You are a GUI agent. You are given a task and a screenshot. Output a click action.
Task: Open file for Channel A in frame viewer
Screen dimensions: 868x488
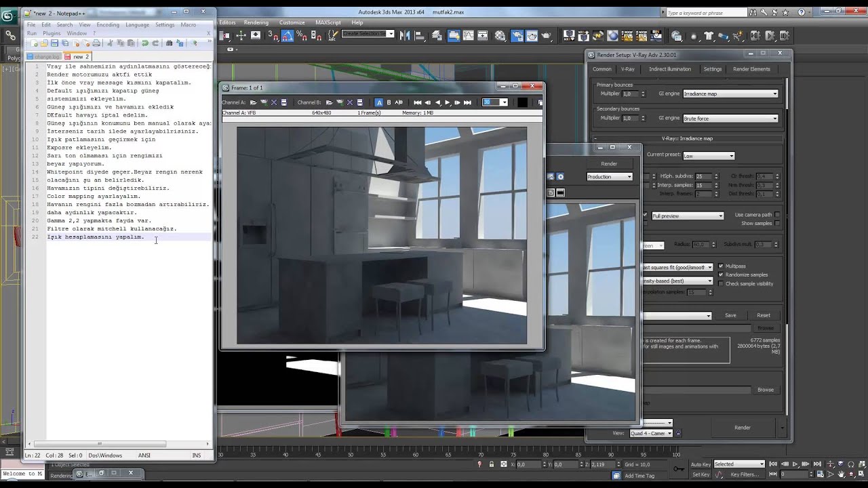click(254, 102)
